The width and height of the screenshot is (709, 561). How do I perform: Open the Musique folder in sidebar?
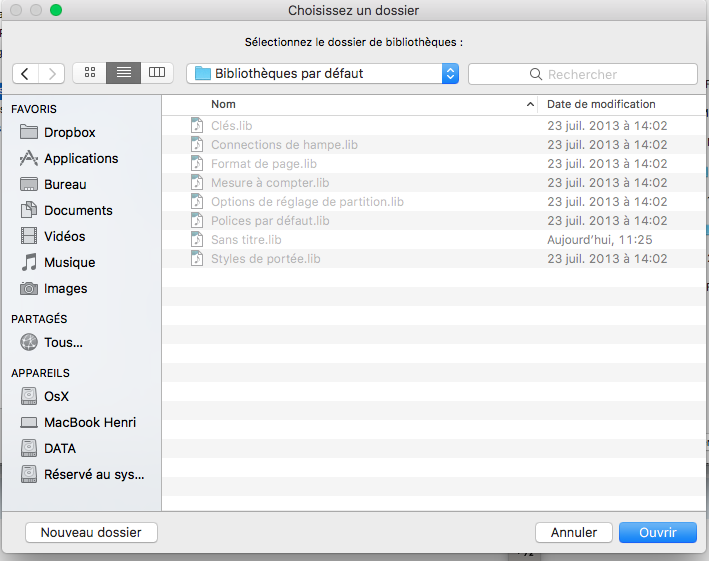coord(69,262)
